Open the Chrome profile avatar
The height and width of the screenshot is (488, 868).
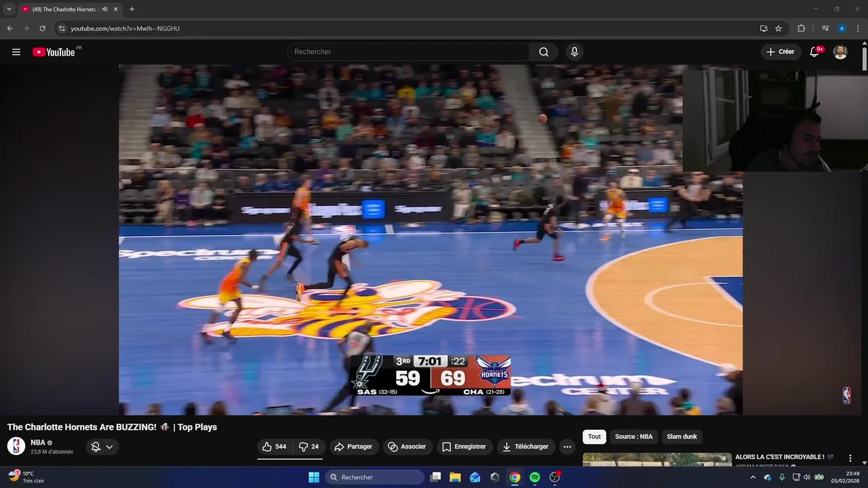(x=842, y=28)
